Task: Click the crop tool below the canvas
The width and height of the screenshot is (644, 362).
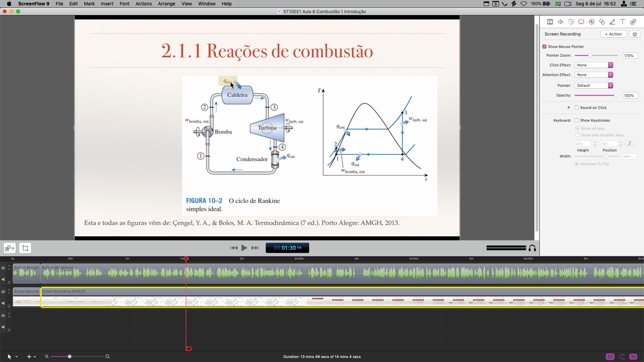Action: (25, 248)
